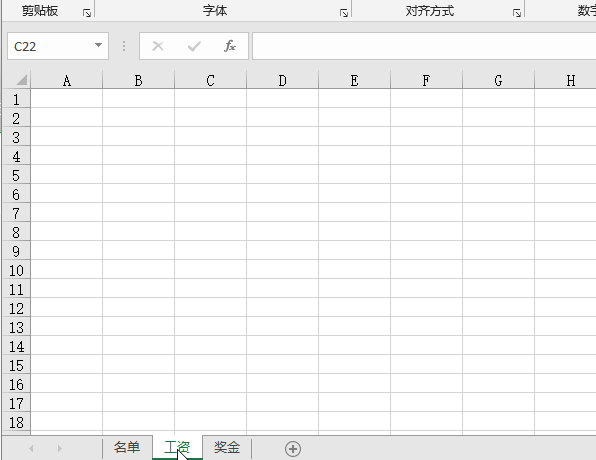
Task: Select row 14 header
Action: (16, 346)
